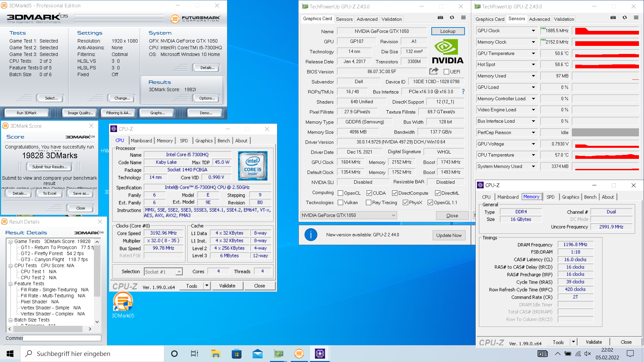Toggle the DirectML checkbox
This screenshot has height=362, width=644.
click(438, 193)
